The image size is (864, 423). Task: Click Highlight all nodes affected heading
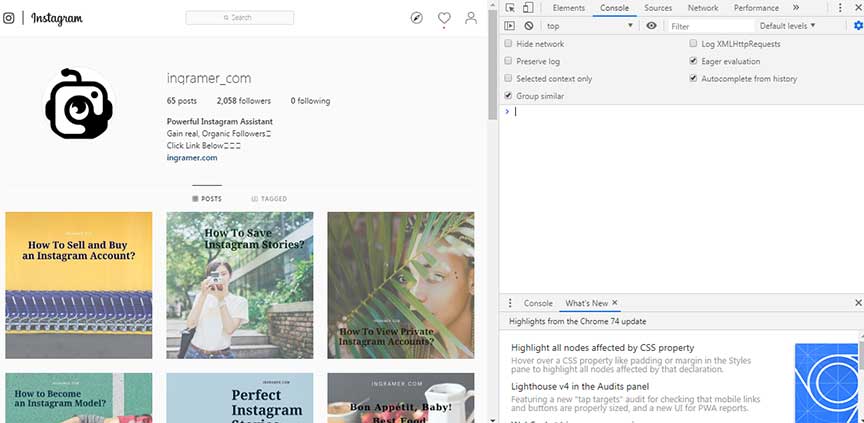602,348
